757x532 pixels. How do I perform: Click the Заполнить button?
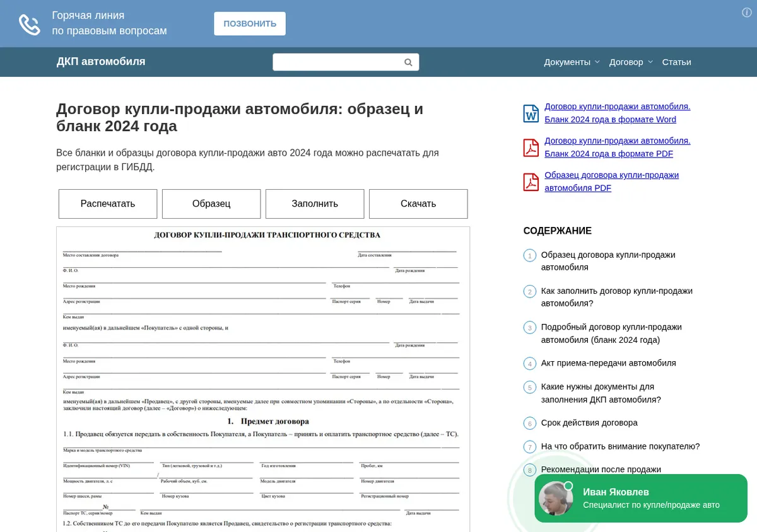[315, 204]
